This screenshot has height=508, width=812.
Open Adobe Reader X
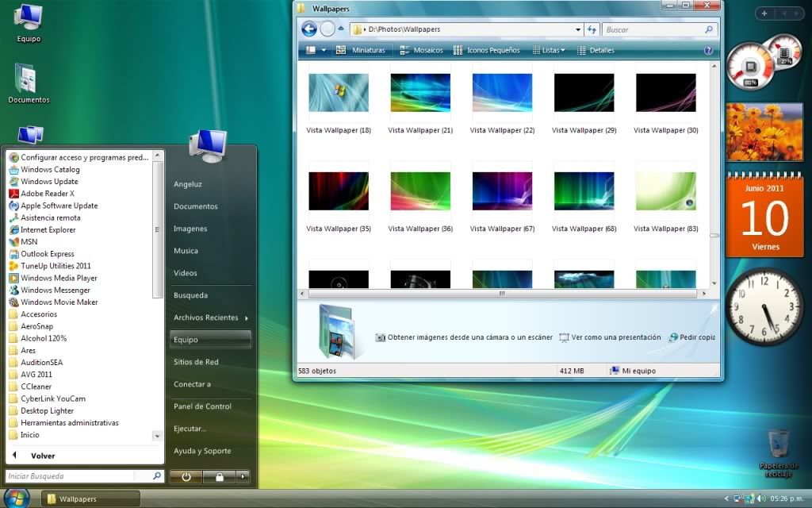(42, 194)
